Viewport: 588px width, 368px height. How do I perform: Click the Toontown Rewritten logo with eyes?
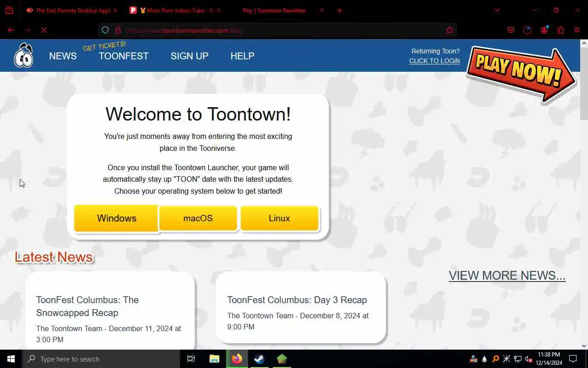pyautogui.click(x=23, y=55)
